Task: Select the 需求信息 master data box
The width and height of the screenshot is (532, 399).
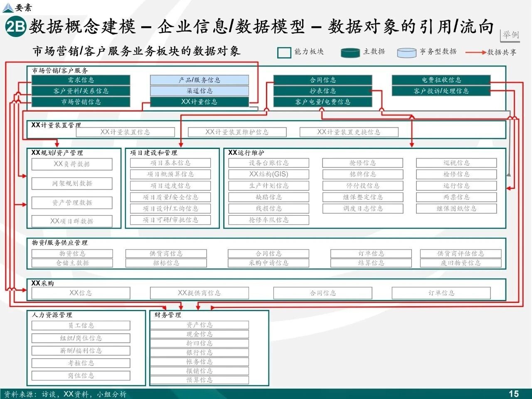Action: [x=81, y=80]
